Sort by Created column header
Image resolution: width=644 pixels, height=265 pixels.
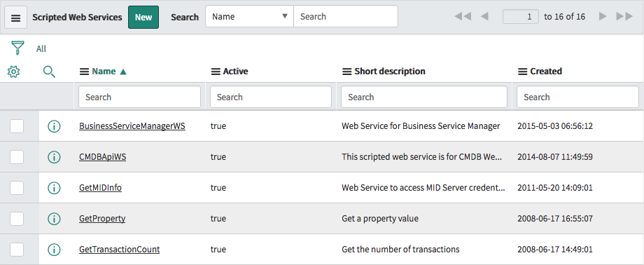pos(546,72)
